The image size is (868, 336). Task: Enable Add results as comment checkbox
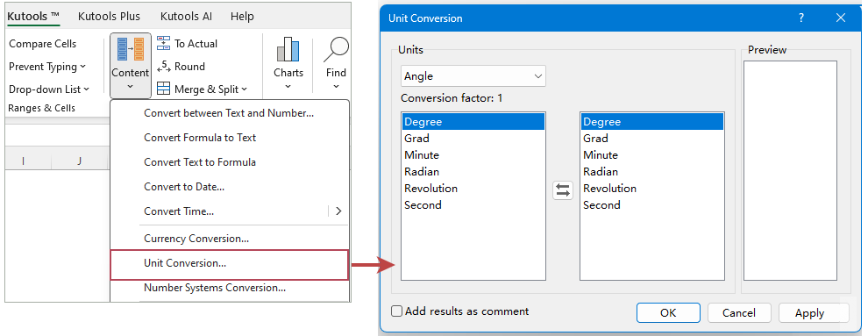[396, 311]
